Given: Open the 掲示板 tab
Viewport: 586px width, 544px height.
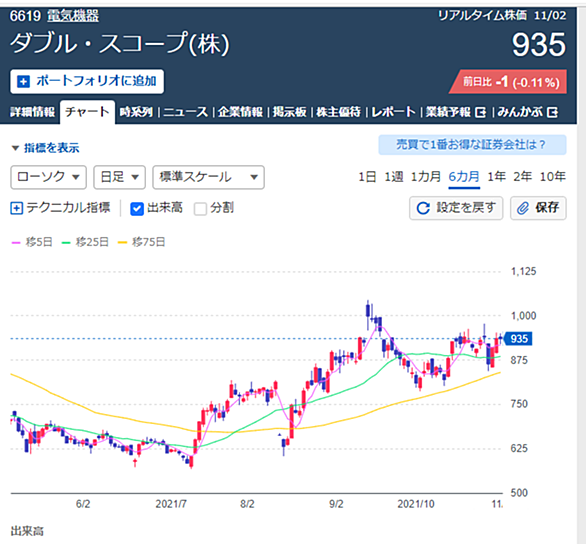Looking at the screenshot, I should [290, 112].
